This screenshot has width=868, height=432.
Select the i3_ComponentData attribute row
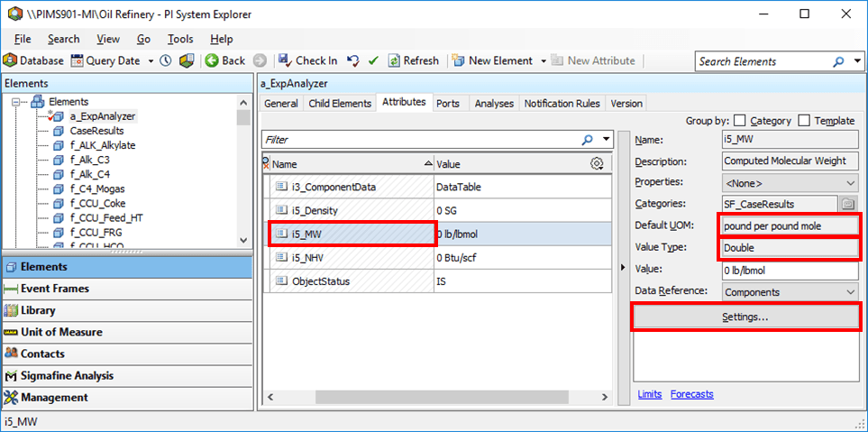(x=437, y=188)
